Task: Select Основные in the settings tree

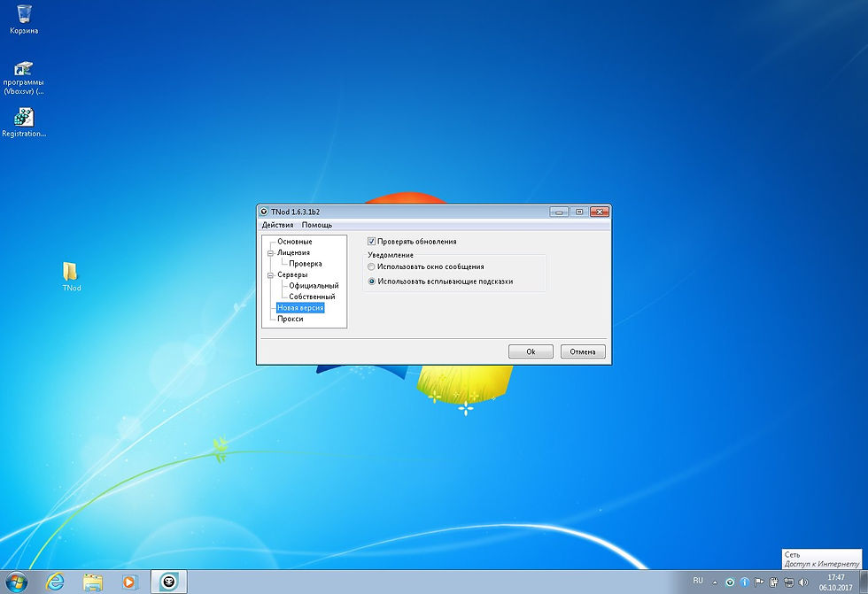Action: tap(294, 242)
